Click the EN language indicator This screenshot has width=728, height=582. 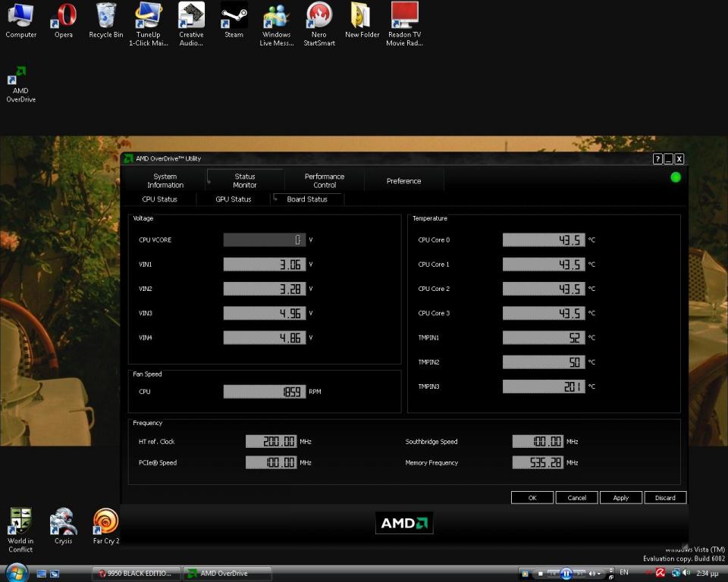pos(624,572)
